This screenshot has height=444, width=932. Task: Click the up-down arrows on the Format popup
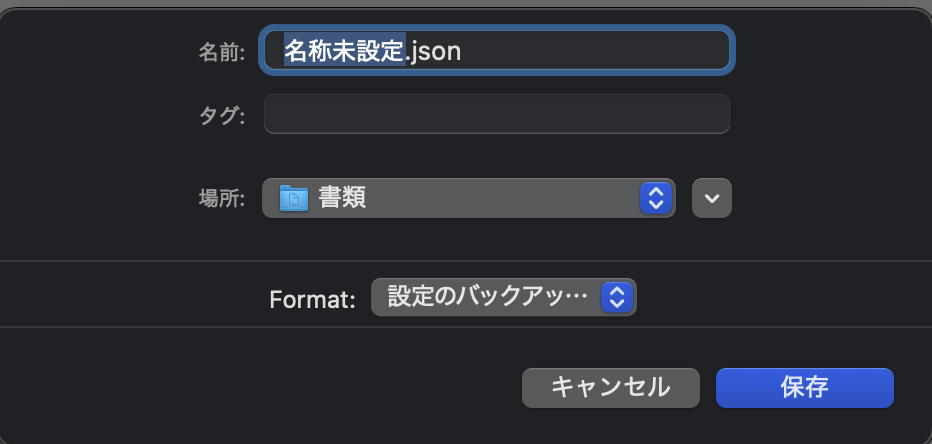(x=618, y=297)
